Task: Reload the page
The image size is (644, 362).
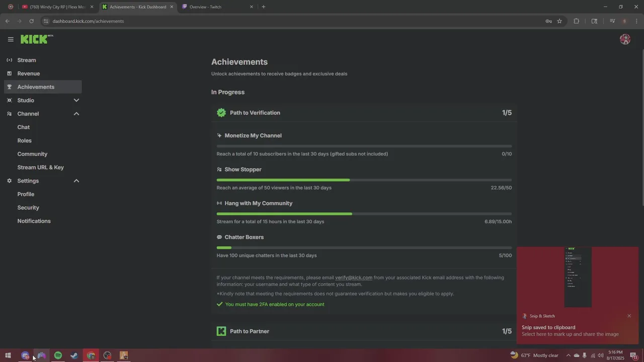Action: pos(31,21)
